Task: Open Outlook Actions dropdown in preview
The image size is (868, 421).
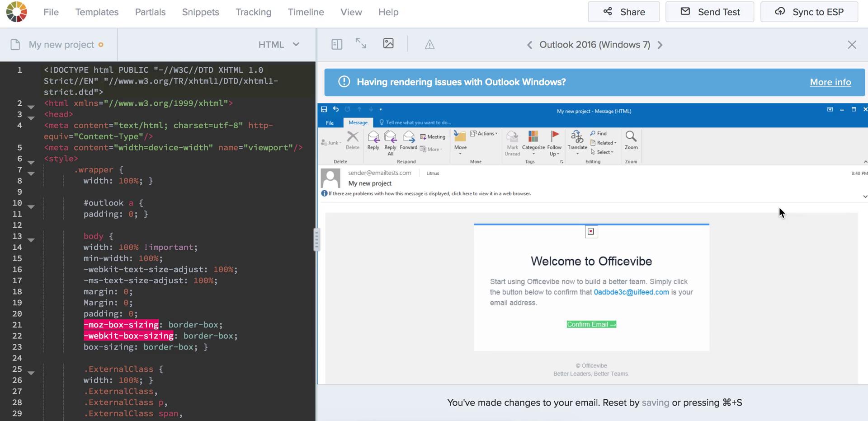Action: click(x=484, y=133)
